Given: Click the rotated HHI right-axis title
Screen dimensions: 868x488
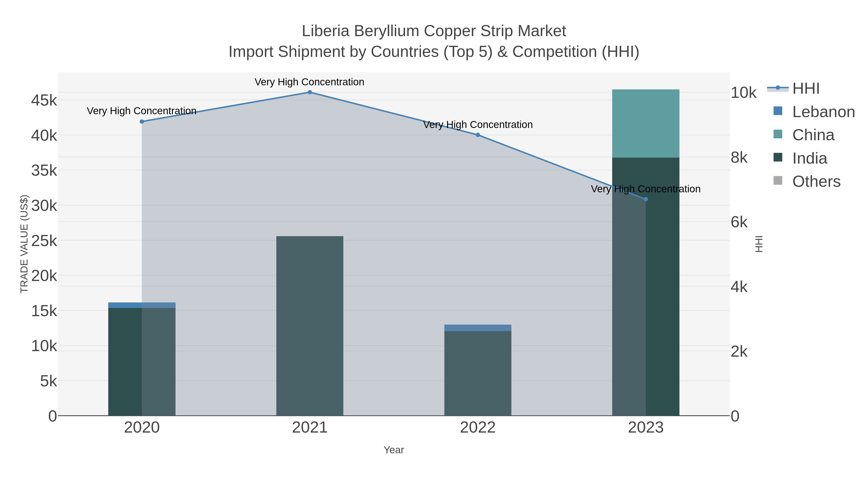Looking at the screenshot, I should click(759, 244).
